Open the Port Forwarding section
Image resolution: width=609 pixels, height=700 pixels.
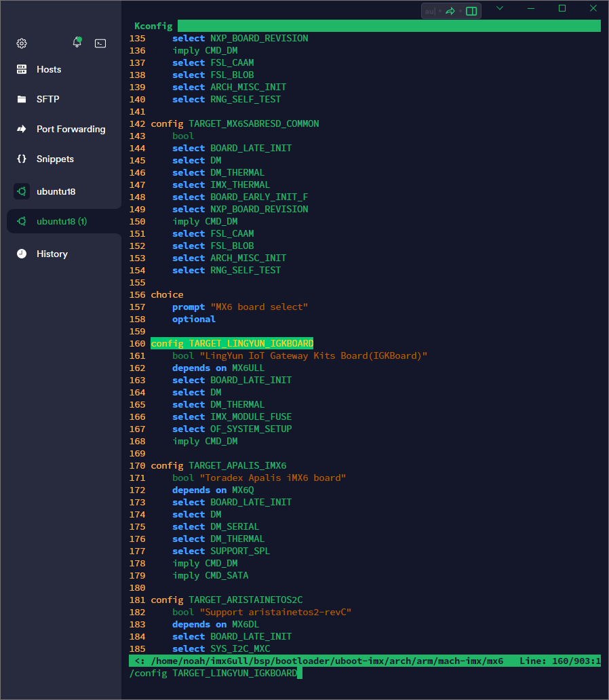pyautogui.click(x=71, y=129)
